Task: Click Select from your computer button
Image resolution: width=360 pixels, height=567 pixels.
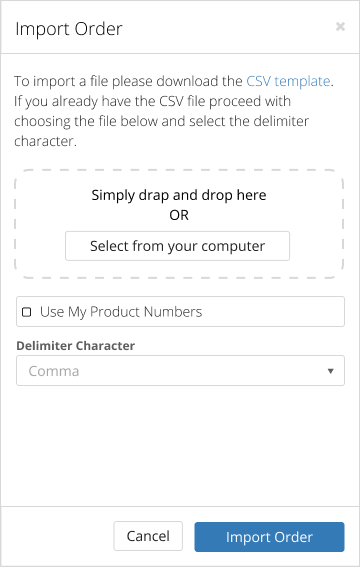Action: point(177,246)
